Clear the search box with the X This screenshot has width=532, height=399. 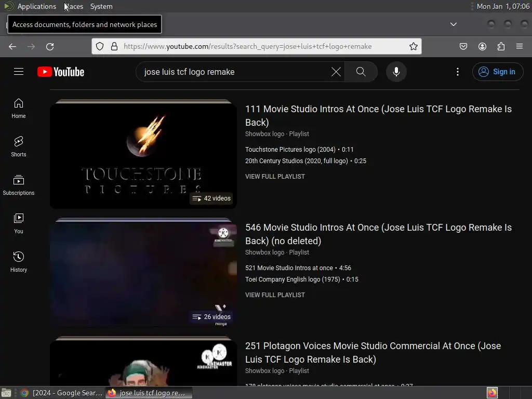[x=336, y=72]
